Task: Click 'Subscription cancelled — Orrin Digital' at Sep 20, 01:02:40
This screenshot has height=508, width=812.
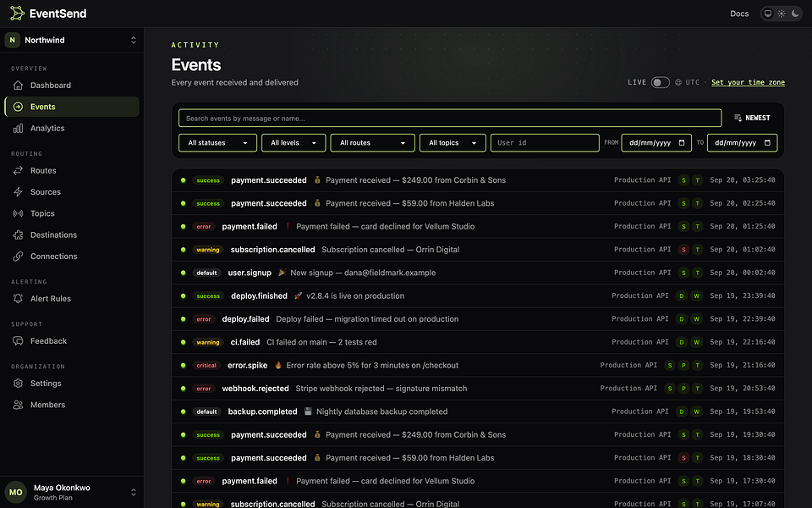Action: coord(391,249)
